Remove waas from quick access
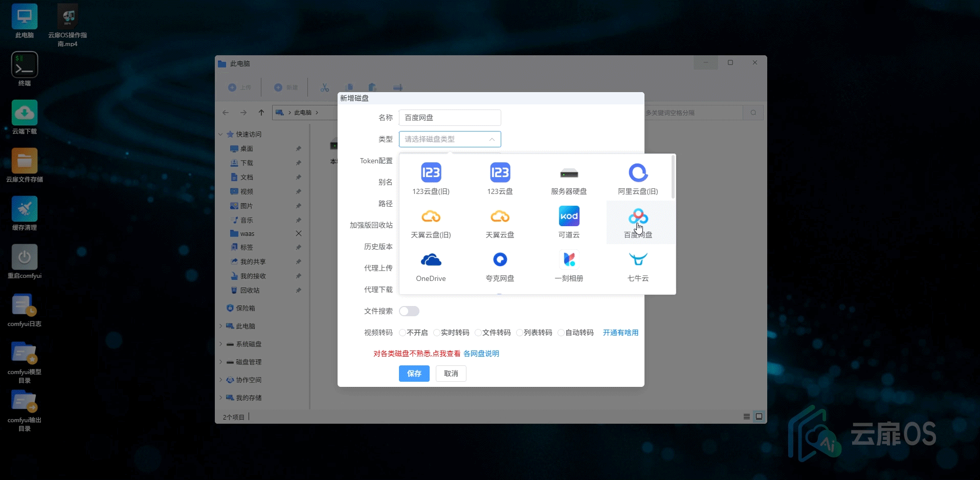Viewport: 980px width, 480px height. [299, 234]
